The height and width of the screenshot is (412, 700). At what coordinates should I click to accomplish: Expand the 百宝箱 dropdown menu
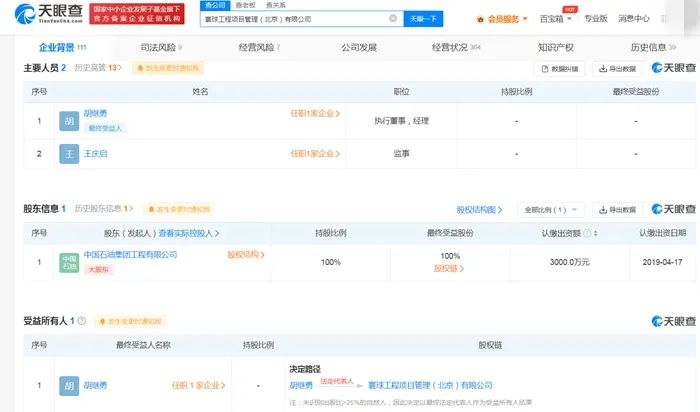click(x=569, y=19)
